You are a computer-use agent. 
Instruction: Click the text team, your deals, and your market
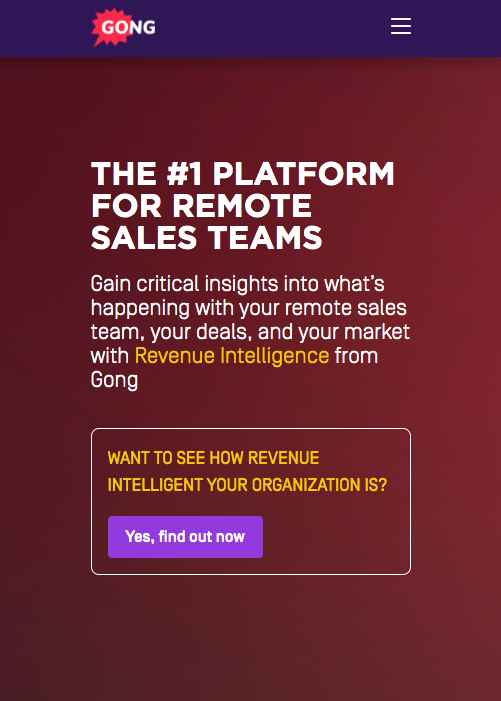click(250, 332)
